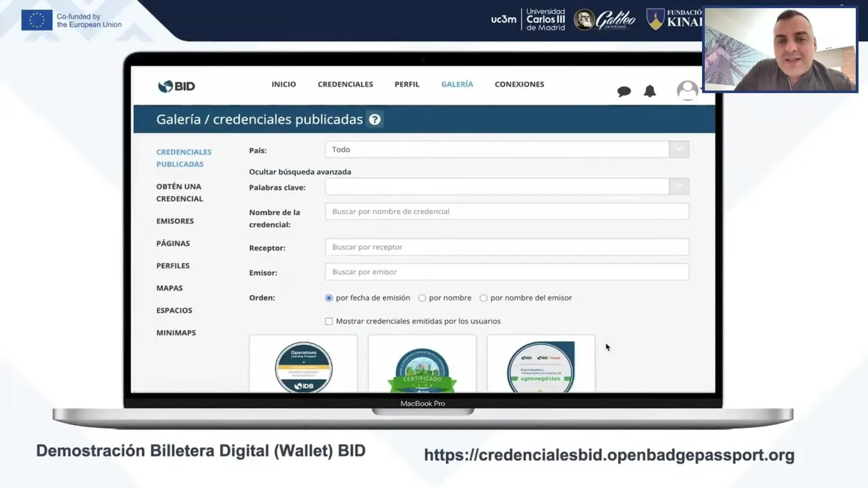Open MAPAS in the sidebar
Screen dimensions: 868x488
click(170, 288)
